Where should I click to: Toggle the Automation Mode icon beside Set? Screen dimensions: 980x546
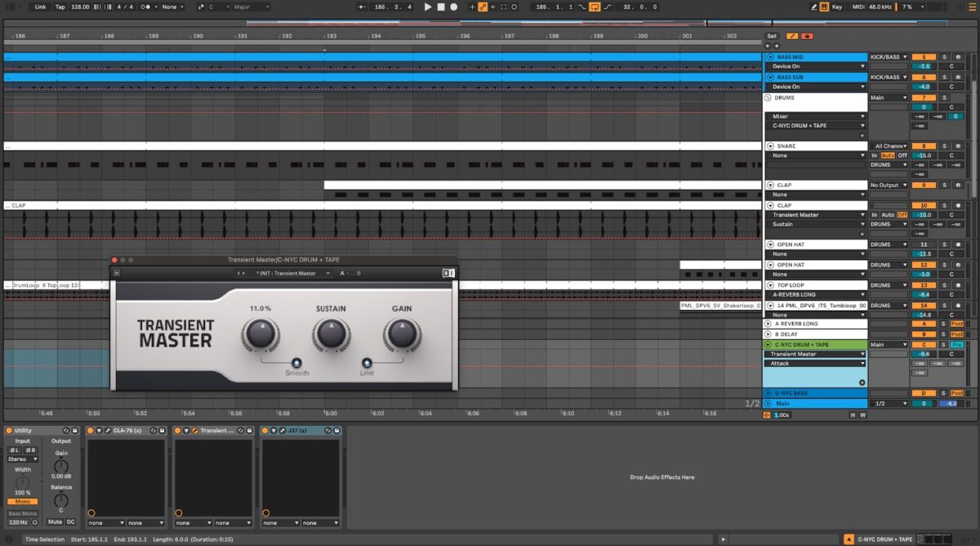coord(792,36)
